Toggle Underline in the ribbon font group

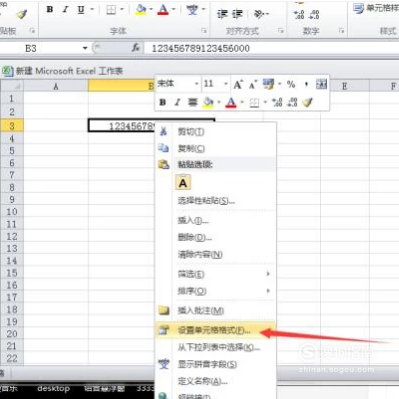[81, 10]
